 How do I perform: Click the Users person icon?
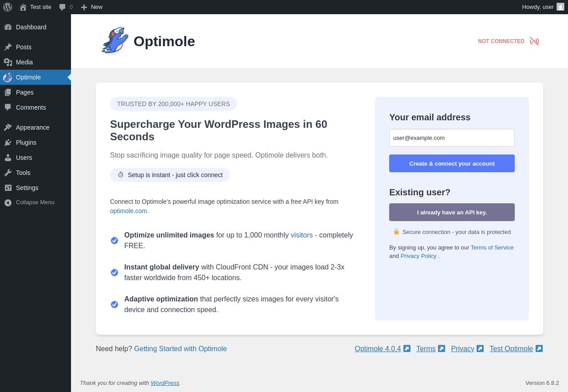8,158
